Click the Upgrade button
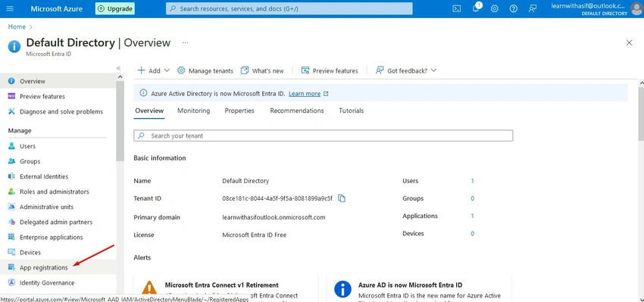Screen dimensions: 644x302 115,8
